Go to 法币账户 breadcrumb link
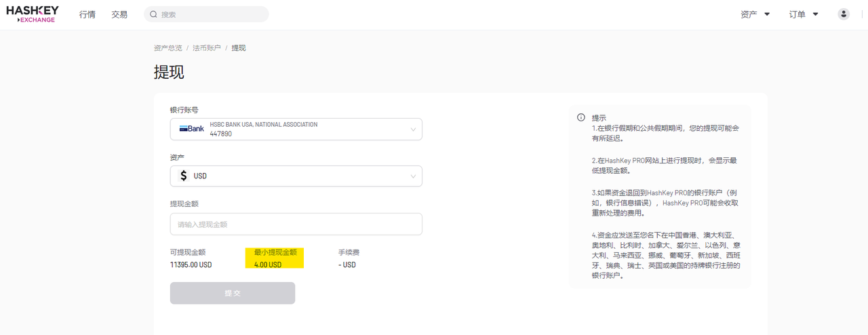Viewport: 868px width, 335px height. pos(207,48)
